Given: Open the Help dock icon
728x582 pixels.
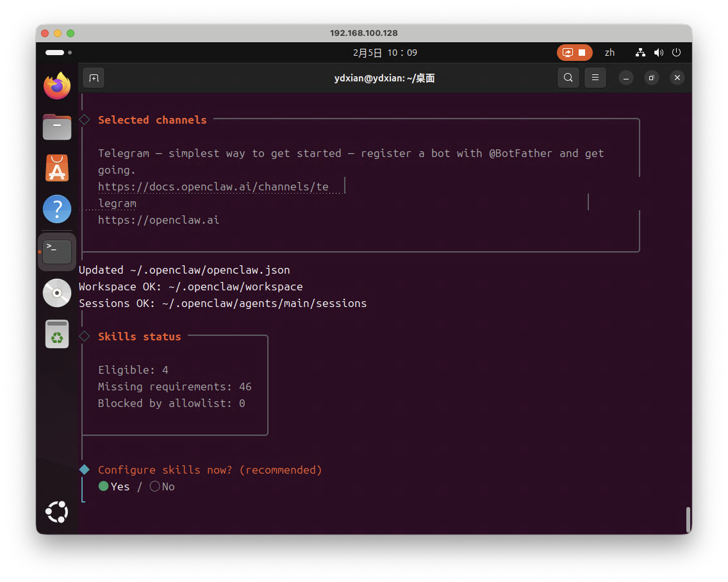Looking at the screenshot, I should tap(56, 209).
